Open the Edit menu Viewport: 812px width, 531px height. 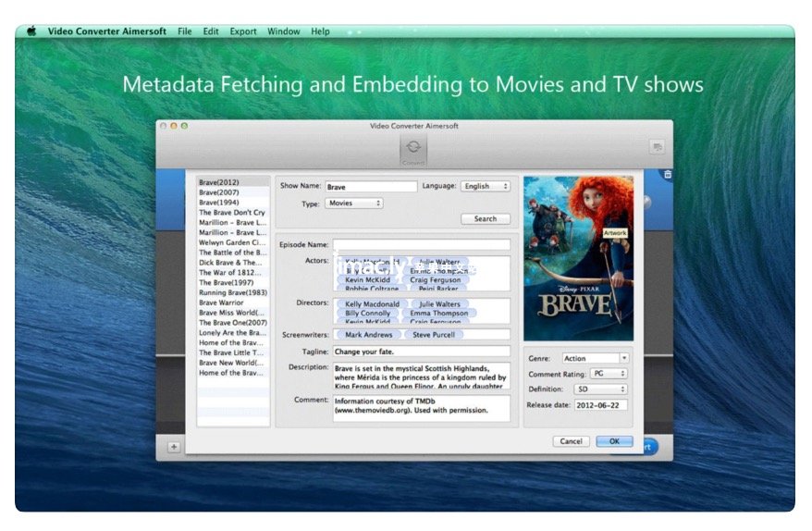point(211,31)
